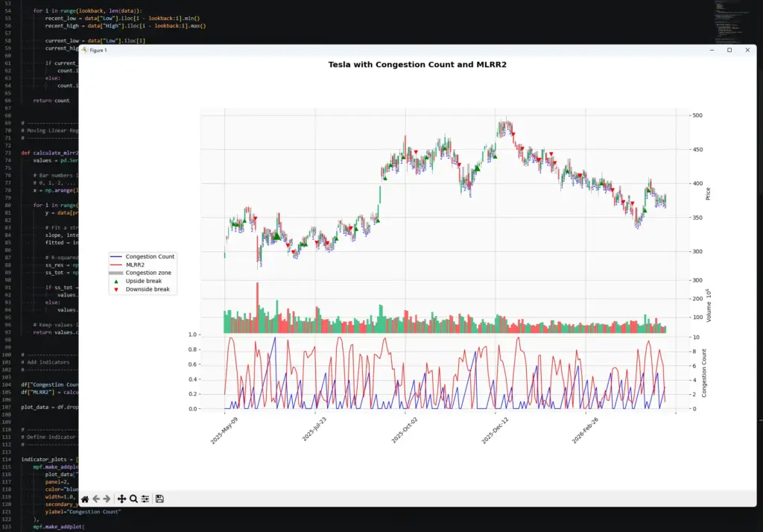Close the Figure 1 window
The height and width of the screenshot is (532, 763).
pos(748,50)
